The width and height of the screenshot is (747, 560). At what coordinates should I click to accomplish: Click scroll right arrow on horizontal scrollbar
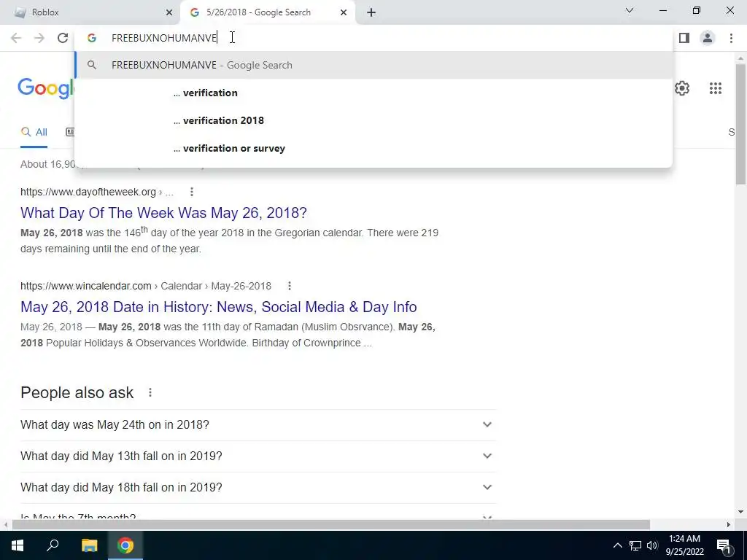pyautogui.click(x=729, y=525)
